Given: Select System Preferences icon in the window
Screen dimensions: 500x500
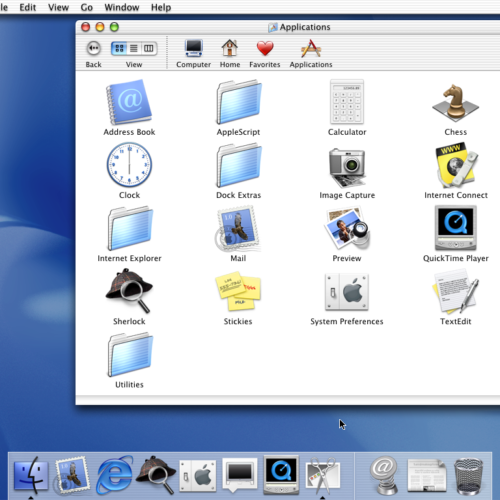Looking at the screenshot, I should [347, 292].
